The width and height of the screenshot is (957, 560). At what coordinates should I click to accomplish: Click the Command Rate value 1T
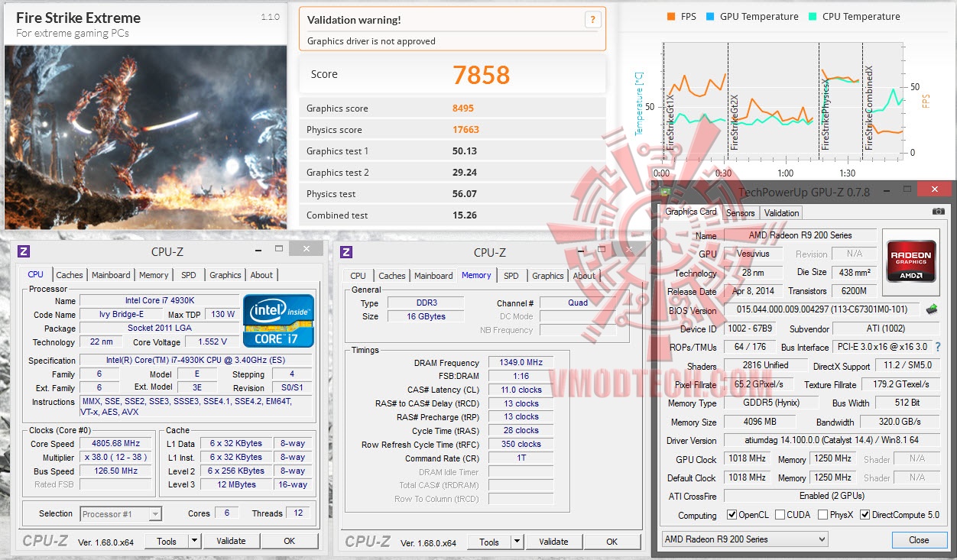(521, 458)
